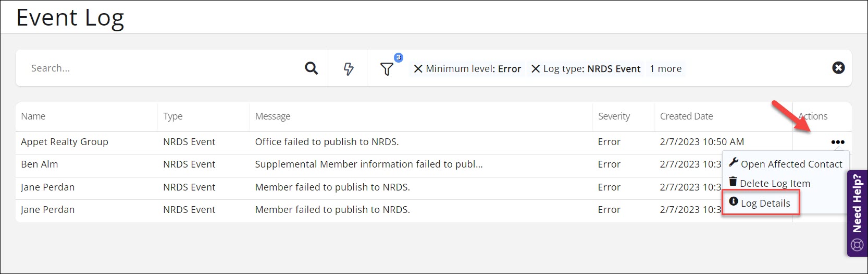868x274 pixels.
Task: Remove the Log type: NRDS Event filter
Action: click(536, 69)
